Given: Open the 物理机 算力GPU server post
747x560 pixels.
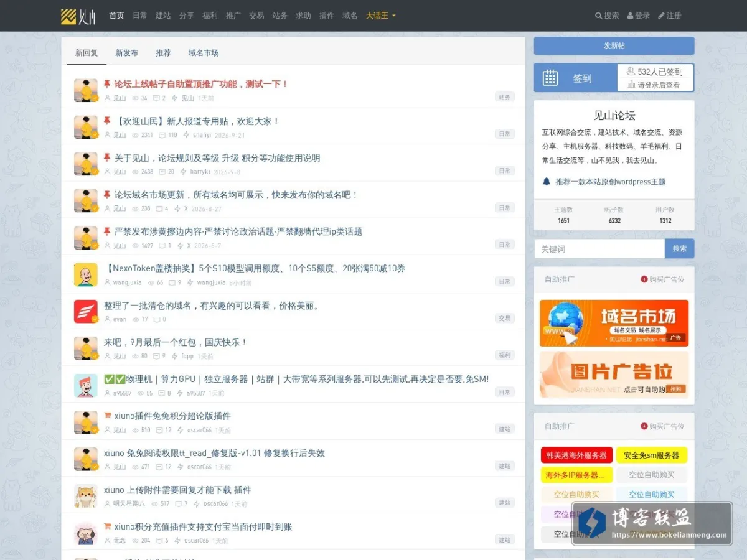Looking at the screenshot, I should click(296, 379).
